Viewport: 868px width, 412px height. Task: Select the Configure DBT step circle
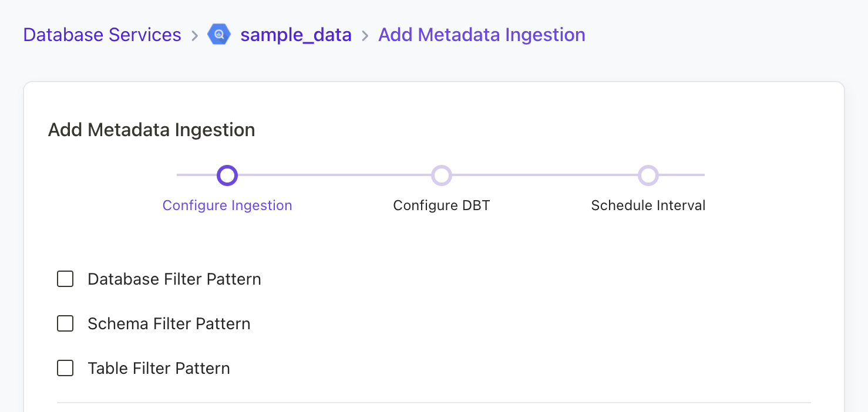(442, 175)
